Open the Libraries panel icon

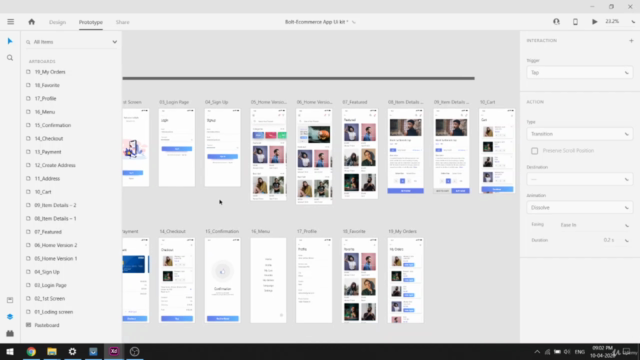pyautogui.click(x=10, y=300)
